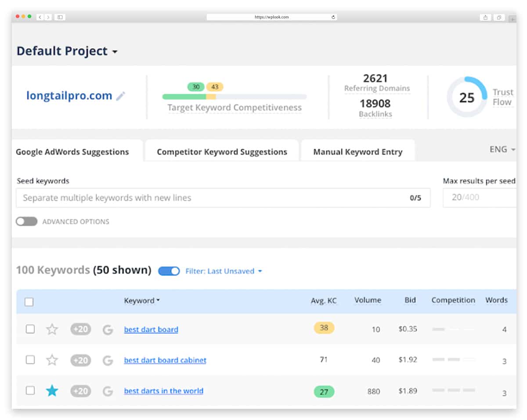Open Google search for best dart board
This screenshot has width=527, height=420.
tap(108, 330)
